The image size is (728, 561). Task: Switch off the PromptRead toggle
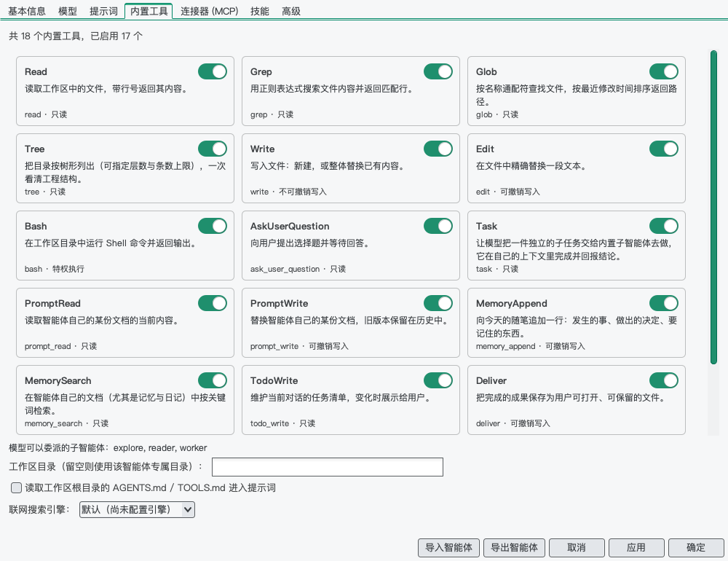click(212, 303)
